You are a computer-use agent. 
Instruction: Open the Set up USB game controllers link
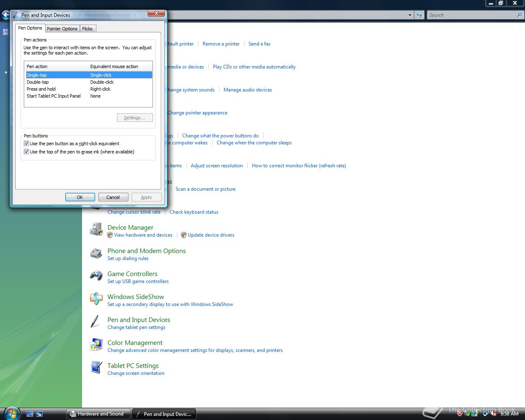tap(138, 281)
